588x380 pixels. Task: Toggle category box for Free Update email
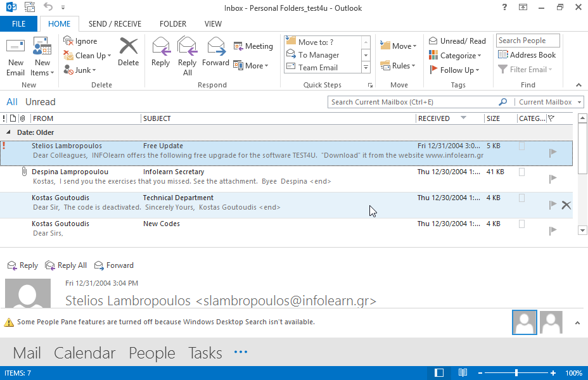521,146
